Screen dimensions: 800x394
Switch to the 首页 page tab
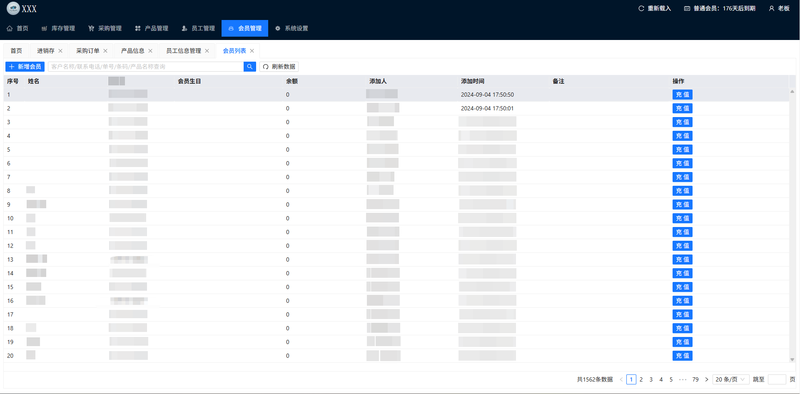tap(16, 51)
